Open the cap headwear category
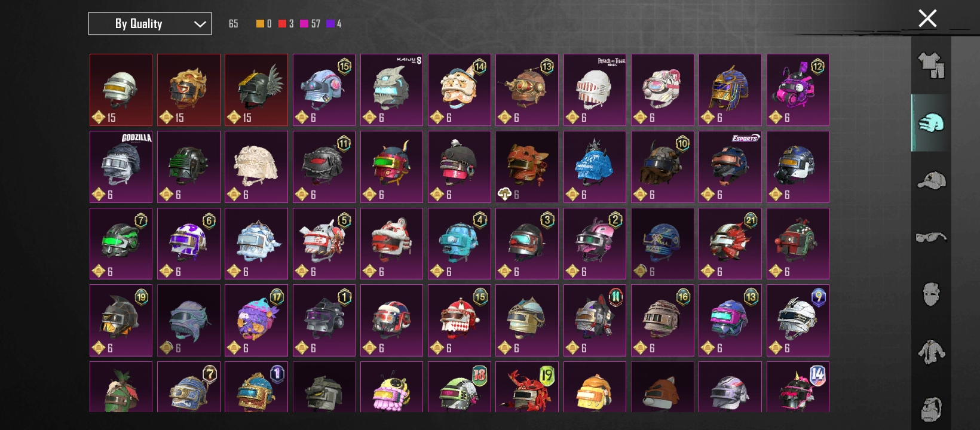This screenshot has height=430, width=980. click(x=931, y=180)
